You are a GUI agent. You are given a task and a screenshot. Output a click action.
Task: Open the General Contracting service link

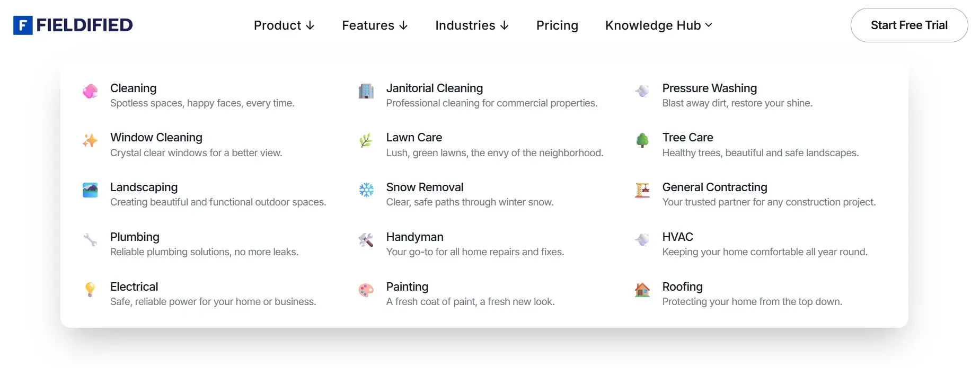[x=714, y=187]
